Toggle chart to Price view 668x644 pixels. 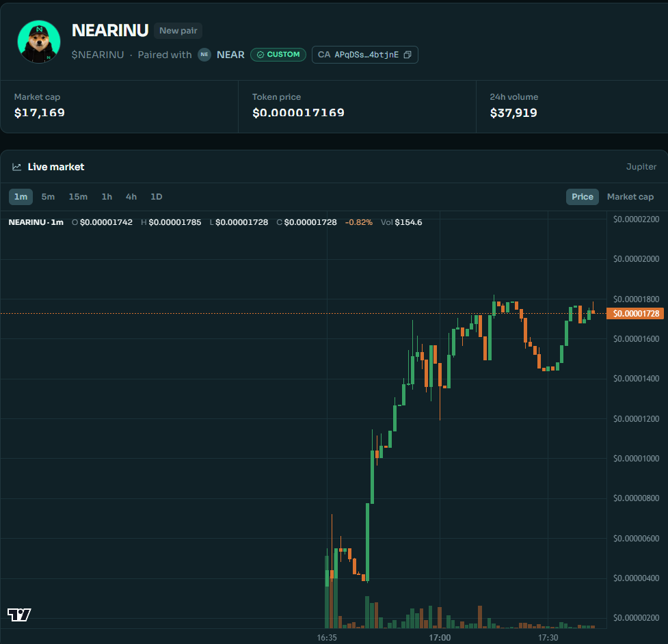click(583, 197)
